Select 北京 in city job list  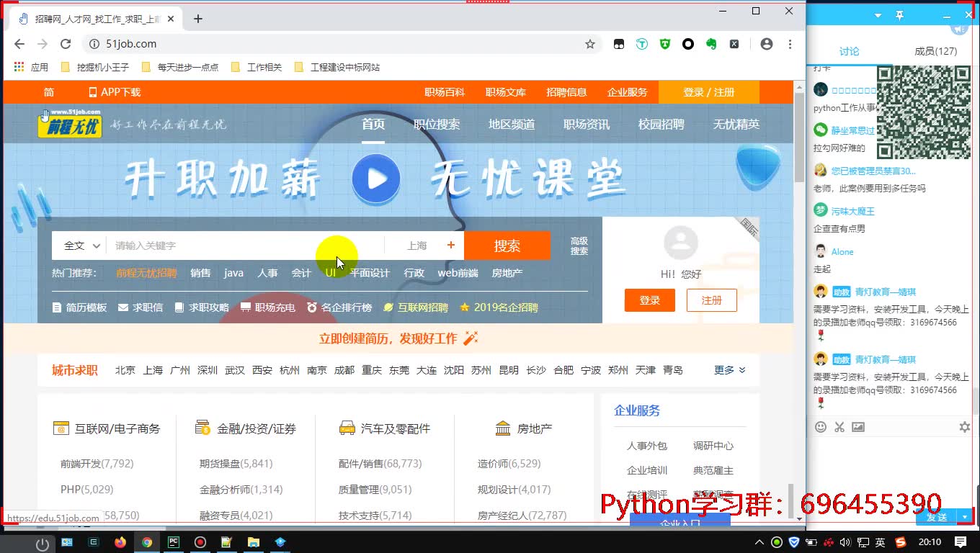coord(125,369)
